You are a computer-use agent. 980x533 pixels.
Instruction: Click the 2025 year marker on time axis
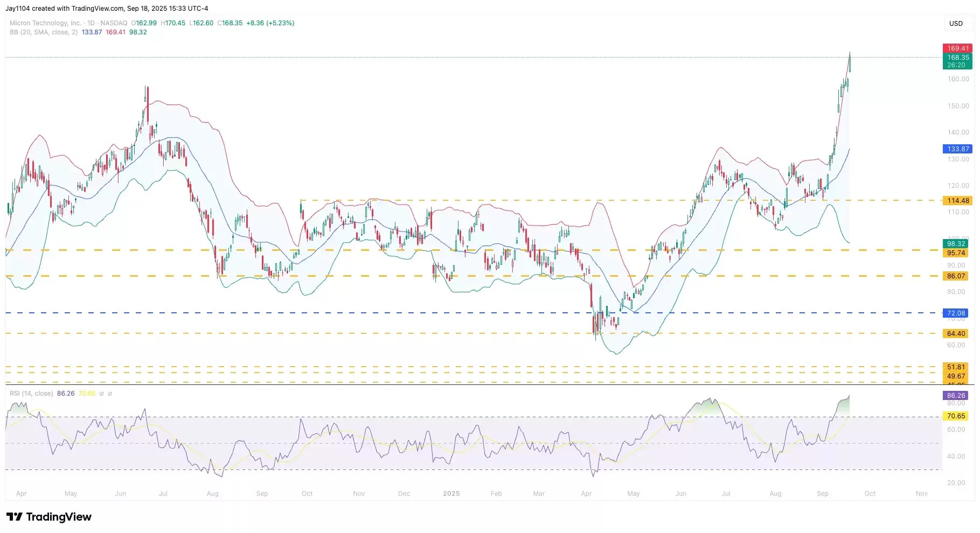coord(451,494)
